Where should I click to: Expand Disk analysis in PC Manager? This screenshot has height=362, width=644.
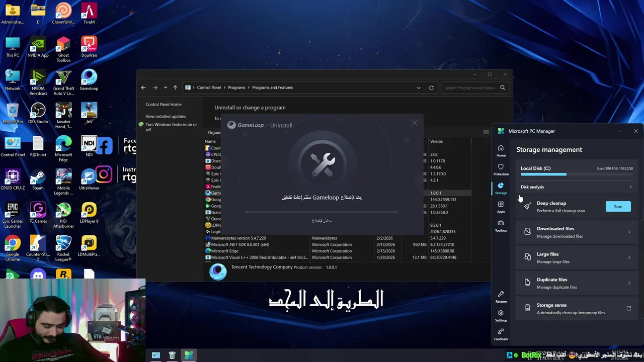point(577,187)
